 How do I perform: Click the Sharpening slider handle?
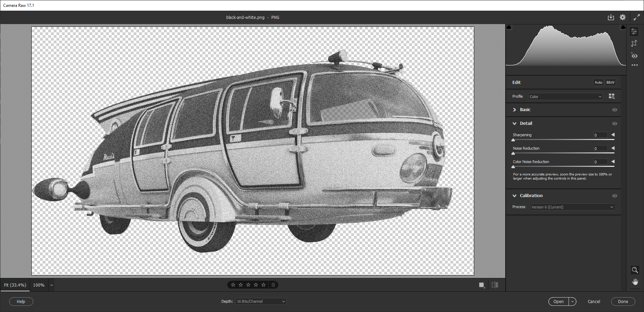pos(513,140)
